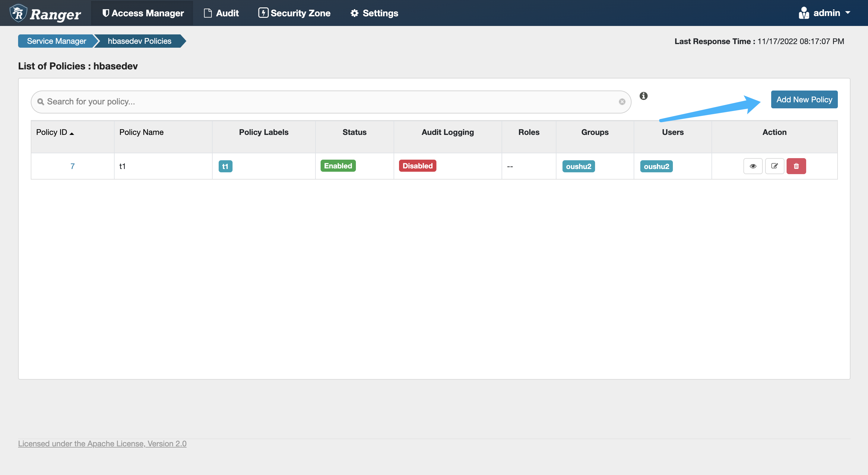Click the search magnifier icon
Viewport: 868px width, 475px height.
click(40, 102)
